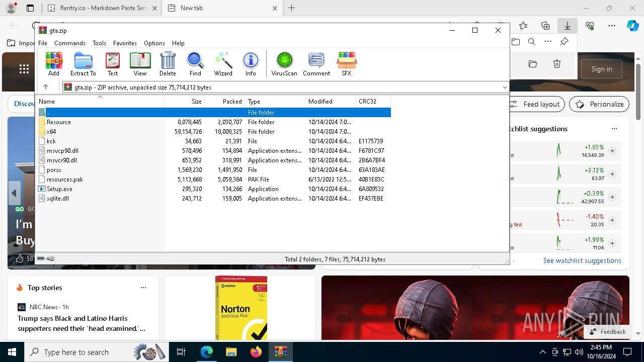Click the Personalize button
This screenshot has height=362, width=644.
point(599,104)
